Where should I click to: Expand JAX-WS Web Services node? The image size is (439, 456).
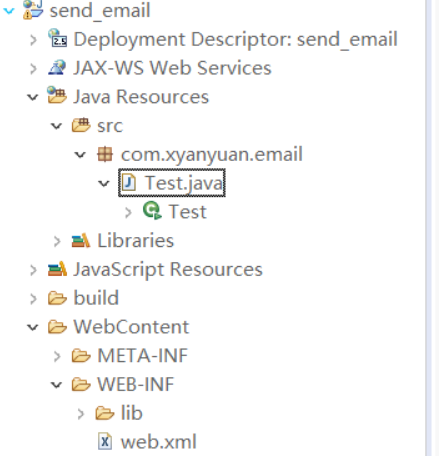(x=33, y=69)
